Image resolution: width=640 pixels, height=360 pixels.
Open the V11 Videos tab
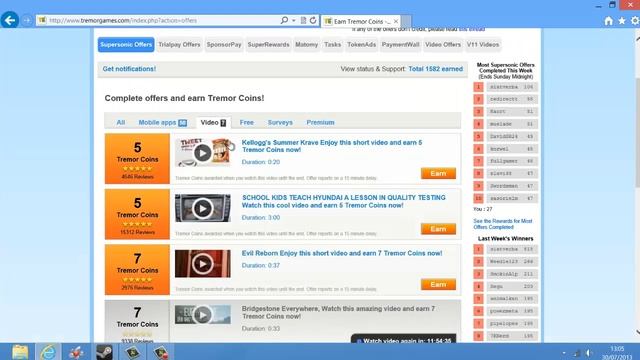pyautogui.click(x=482, y=44)
